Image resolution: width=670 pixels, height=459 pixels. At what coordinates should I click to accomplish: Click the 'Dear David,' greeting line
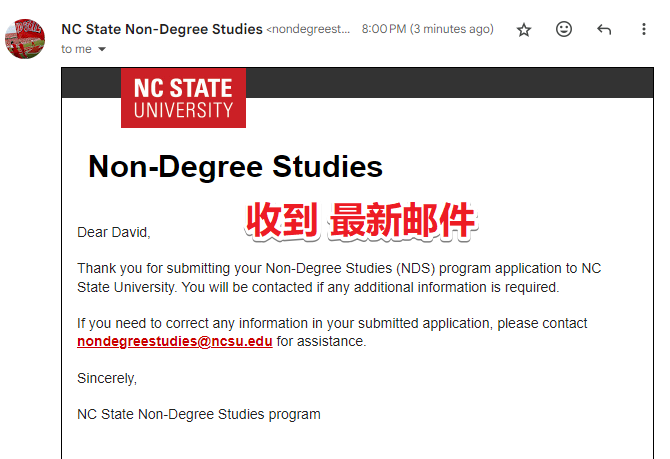[114, 232]
